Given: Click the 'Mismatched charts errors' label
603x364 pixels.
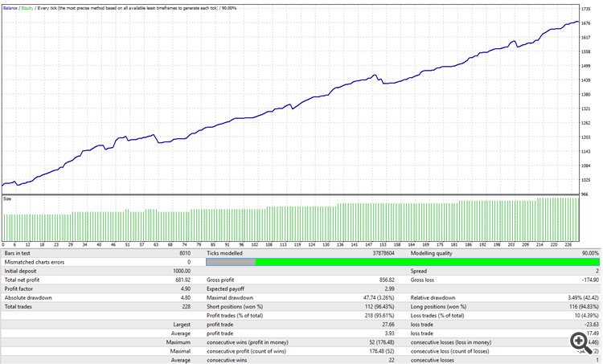Looking at the screenshot, I should click(x=35, y=262).
